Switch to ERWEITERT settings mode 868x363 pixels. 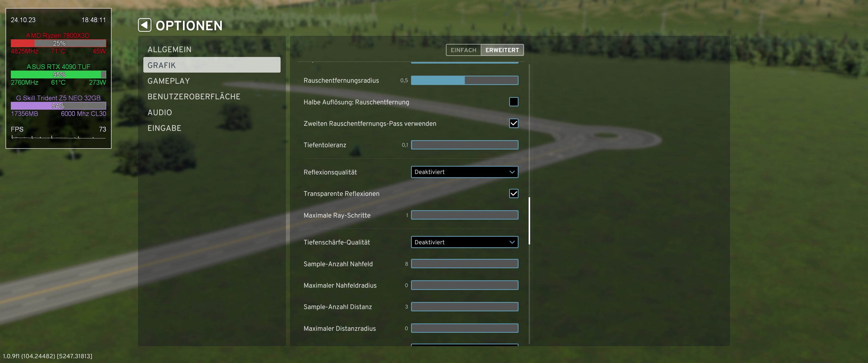[x=502, y=50]
